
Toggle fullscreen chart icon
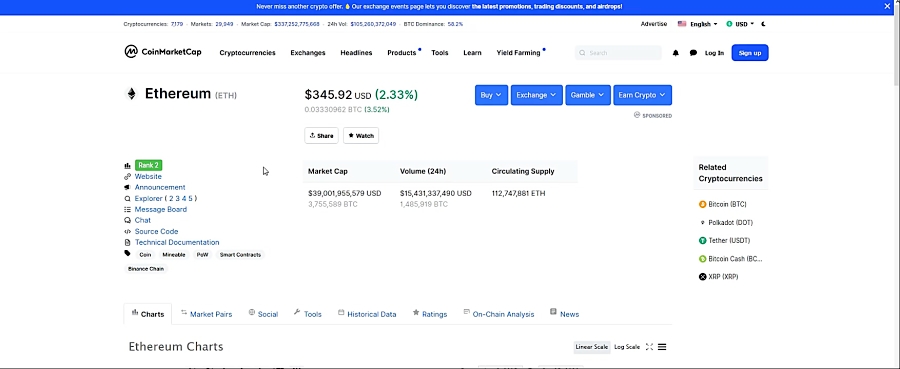click(649, 347)
